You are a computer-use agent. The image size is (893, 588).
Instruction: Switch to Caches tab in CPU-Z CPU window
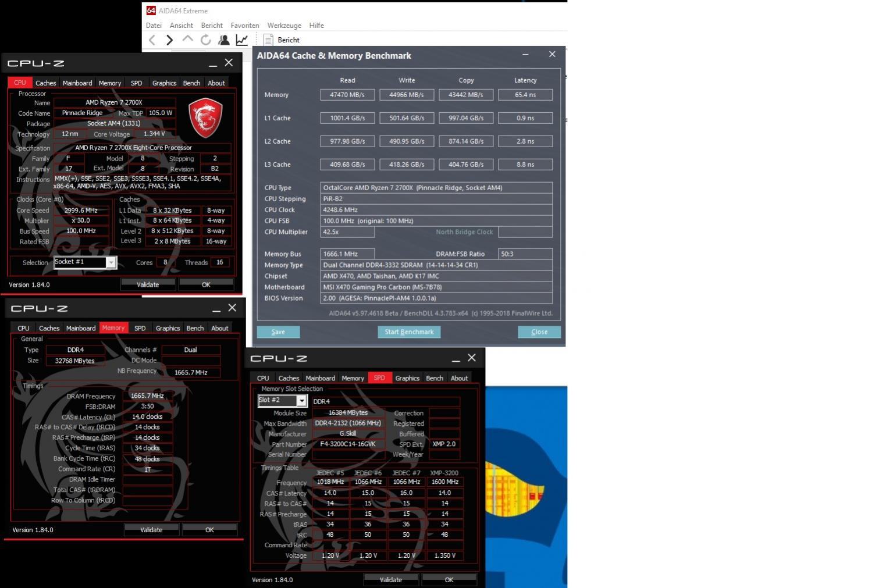coord(45,83)
